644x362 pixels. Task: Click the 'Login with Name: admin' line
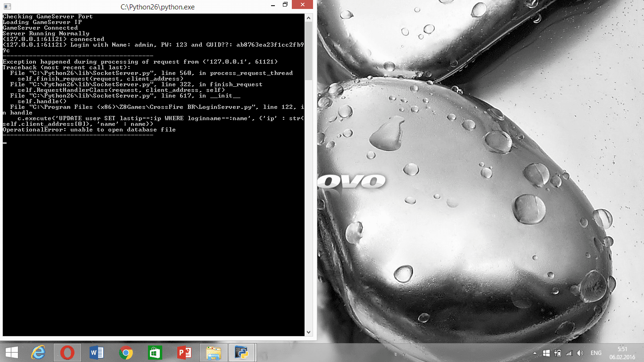click(153, 48)
